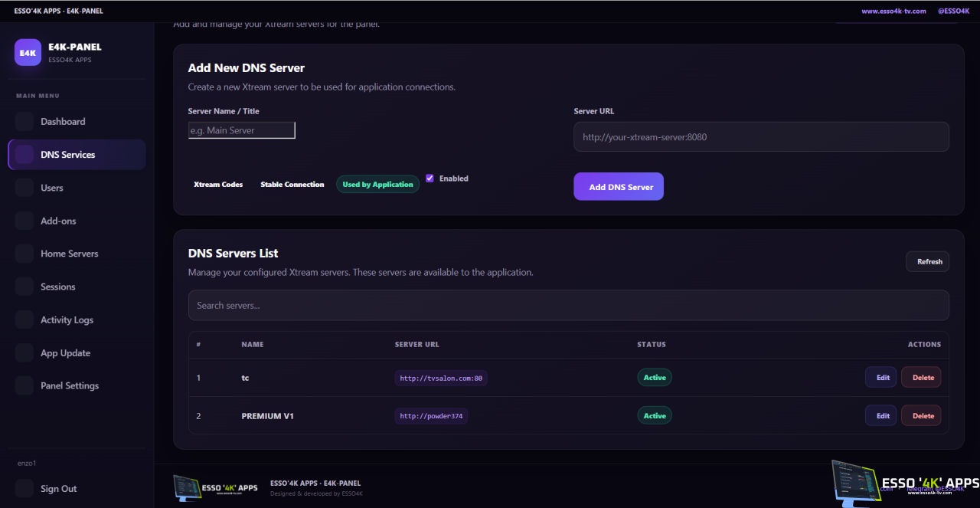Delete the PREMIUM V1 server
Viewport: 980px width, 508px height.
click(921, 416)
